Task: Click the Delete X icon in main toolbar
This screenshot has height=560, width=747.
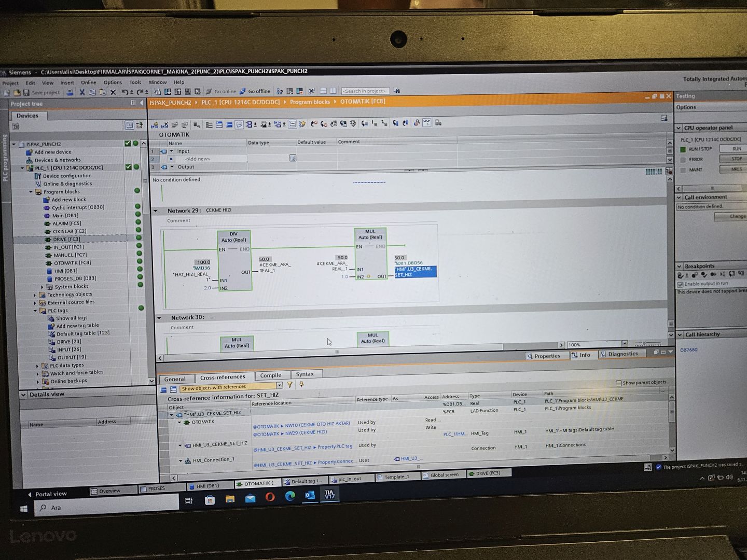Action: (x=113, y=92)
